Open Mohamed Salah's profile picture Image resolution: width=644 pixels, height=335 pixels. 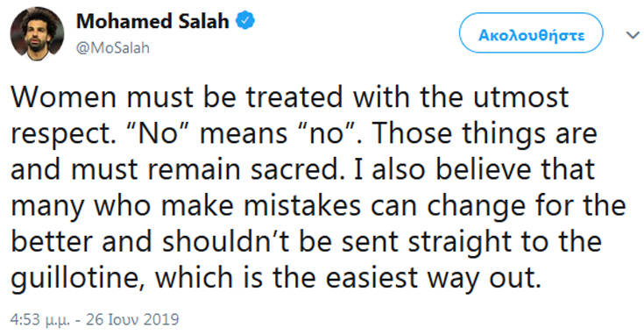pos(37,34)
